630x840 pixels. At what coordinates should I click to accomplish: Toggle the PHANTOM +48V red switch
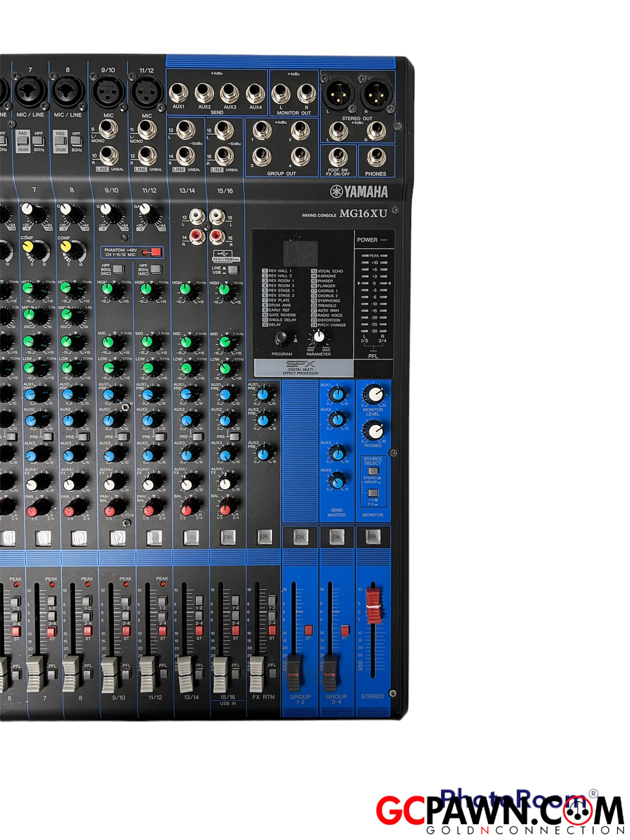tap(156, 252)
